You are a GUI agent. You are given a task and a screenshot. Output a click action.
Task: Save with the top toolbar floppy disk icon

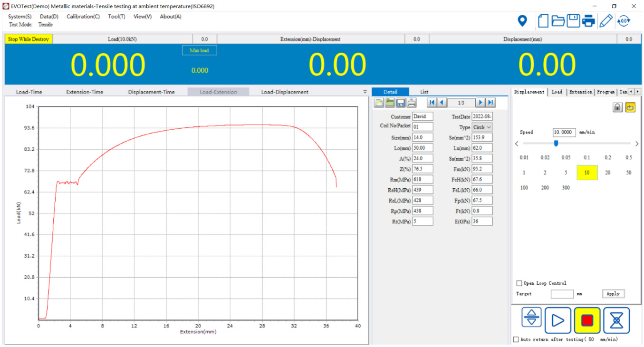[573, 21]
